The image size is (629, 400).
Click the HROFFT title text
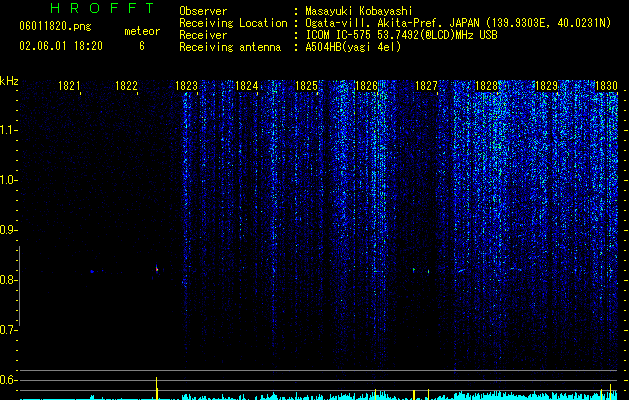(103, 8)
